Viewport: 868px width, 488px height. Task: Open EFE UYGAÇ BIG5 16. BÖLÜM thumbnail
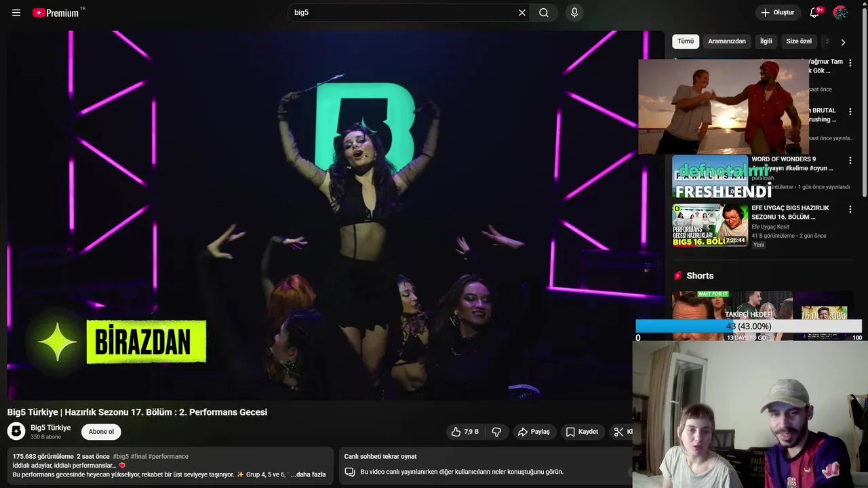(x=710, y=225)
